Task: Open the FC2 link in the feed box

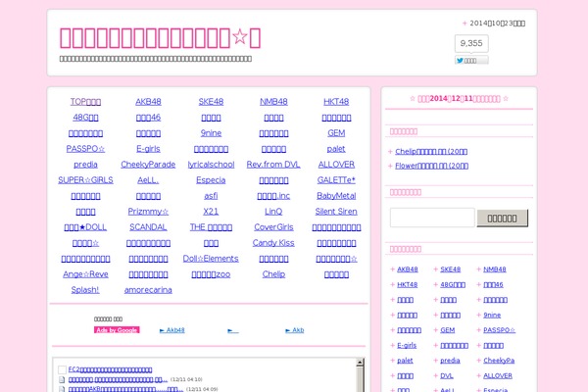Action: pos(110,369)
